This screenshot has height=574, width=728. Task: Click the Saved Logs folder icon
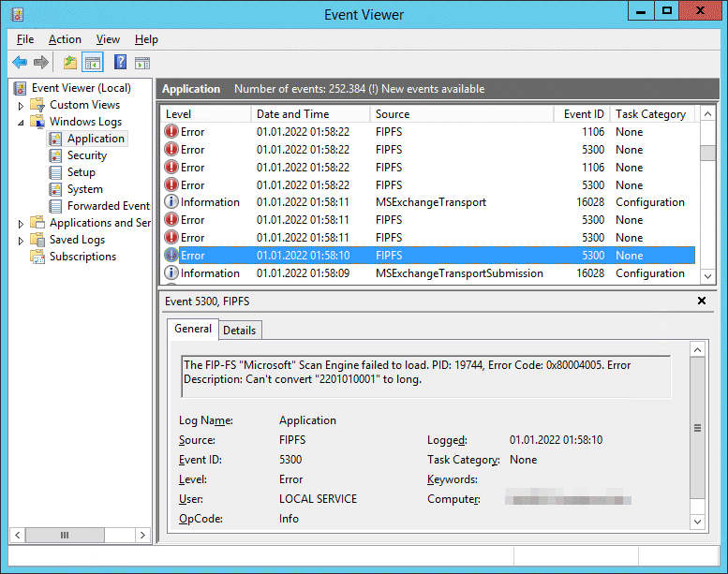pyautogui.click(x=37, y=240)
